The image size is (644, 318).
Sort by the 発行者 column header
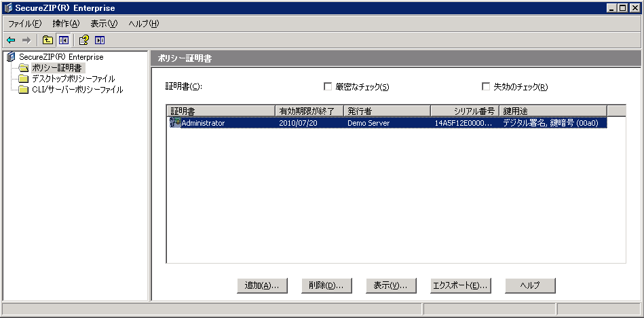pyautogui.click(x=387, y=111)
